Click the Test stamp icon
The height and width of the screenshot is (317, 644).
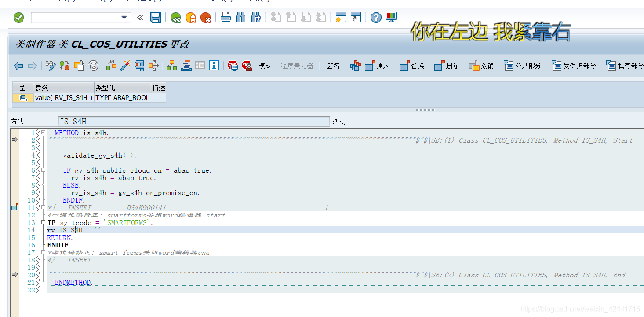tap(140, 66)
